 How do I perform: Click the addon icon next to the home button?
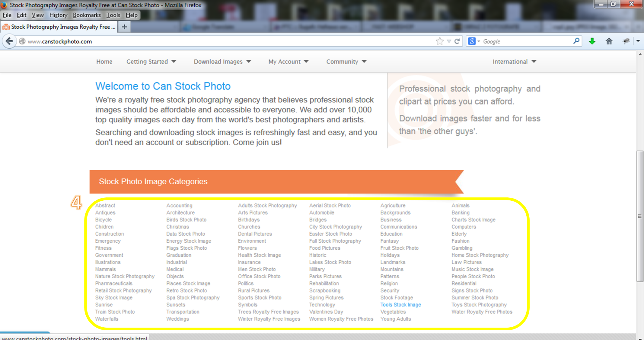click(626, 41)
